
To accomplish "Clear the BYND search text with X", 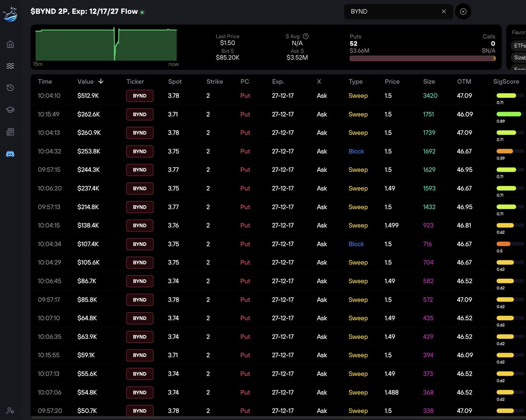I will [444, 11].
